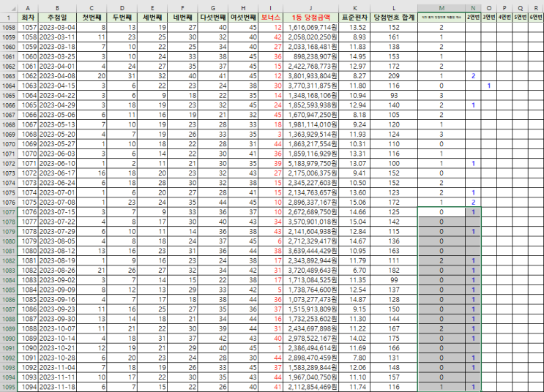
Task: Click the 세번째 header cell
Action: (x=152, y=18)
